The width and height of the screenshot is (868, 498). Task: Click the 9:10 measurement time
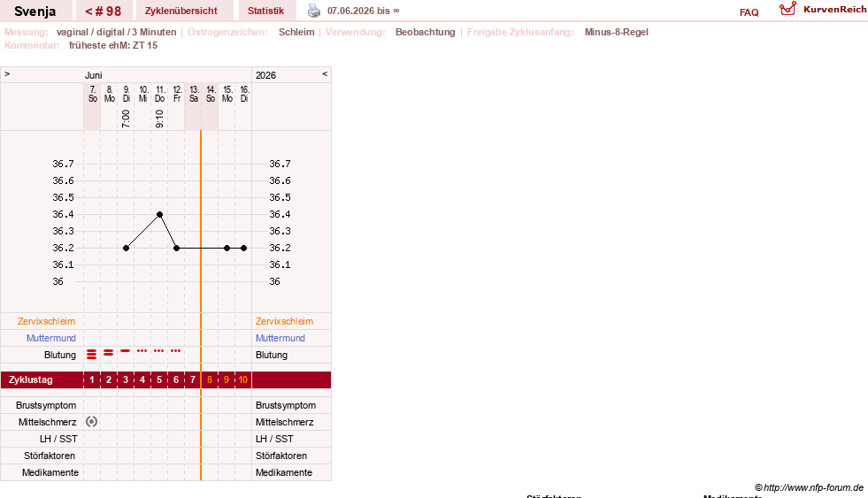click(159, 119)
